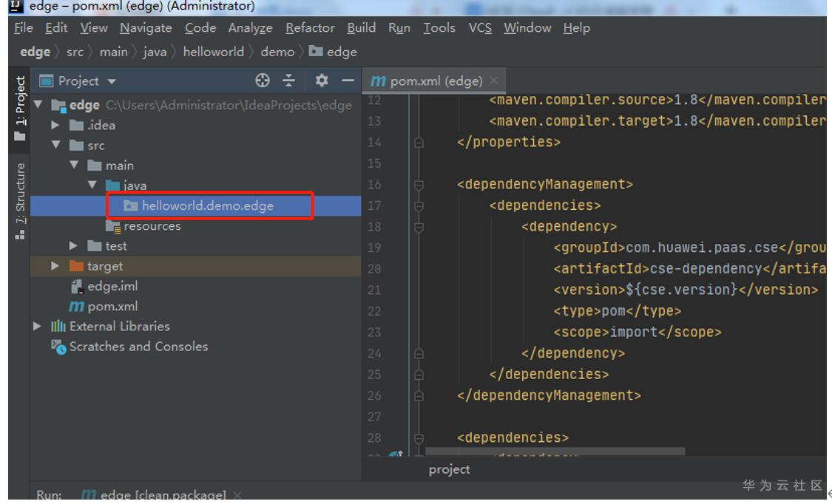Toggle the 1: Project side tool tab

[20, 109]
